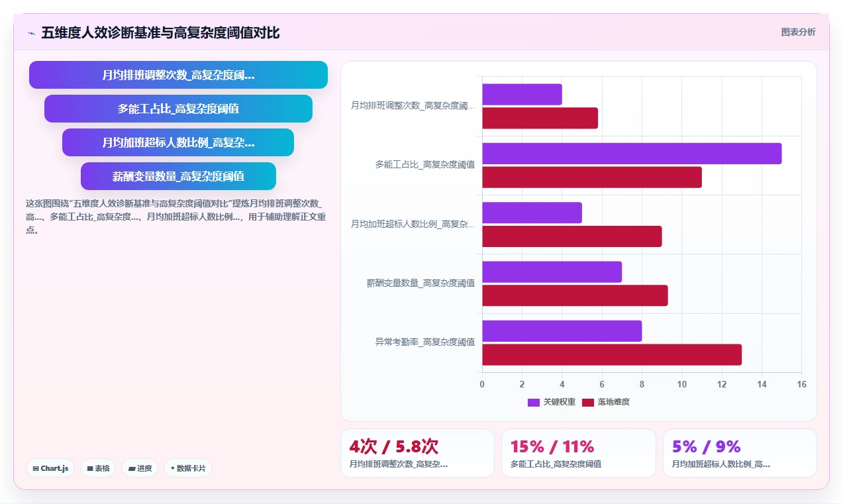
Task: Click the red bar for 异常考勤率
Action: [612, 354]
